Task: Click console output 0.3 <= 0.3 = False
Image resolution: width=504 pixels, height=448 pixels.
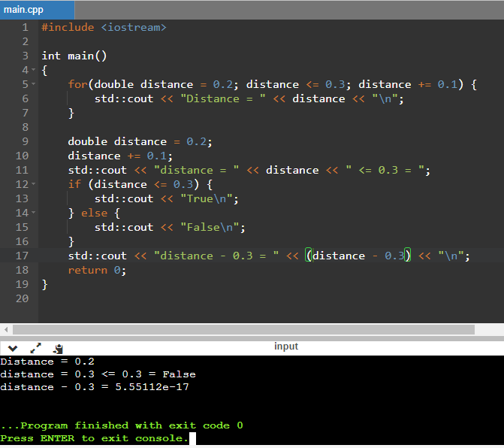Action: point(135,374)
